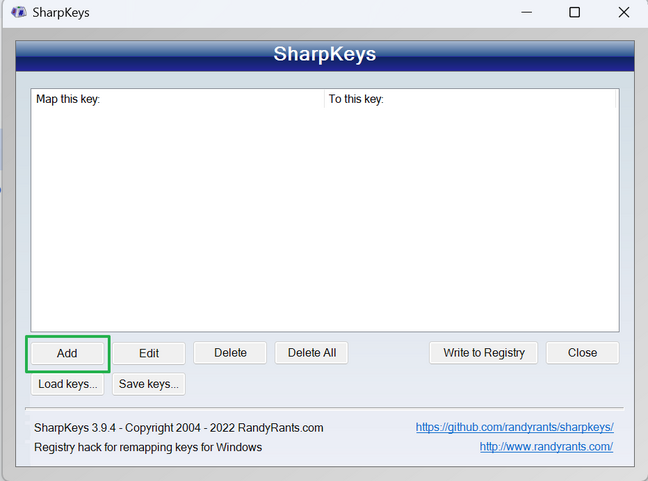Click 'SharpKeys 3.9.4 - Copyright' version text
This screenshot has height=481, width=648.
click(x=179, y=428)
